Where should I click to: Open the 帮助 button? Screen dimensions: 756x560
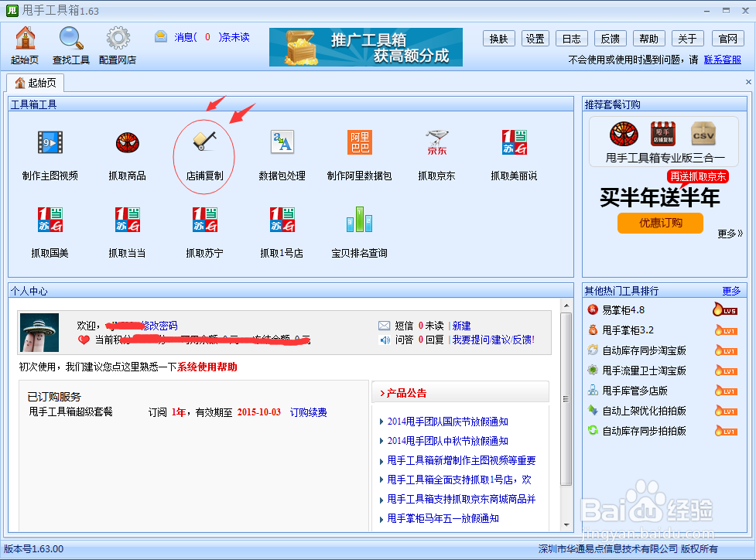(x=649, y=39)
